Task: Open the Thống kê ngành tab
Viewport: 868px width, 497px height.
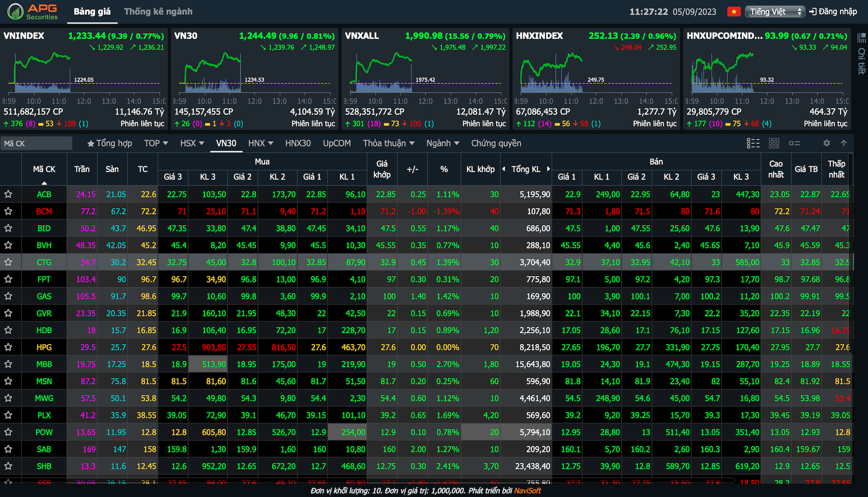Action: tap(158, 12)
